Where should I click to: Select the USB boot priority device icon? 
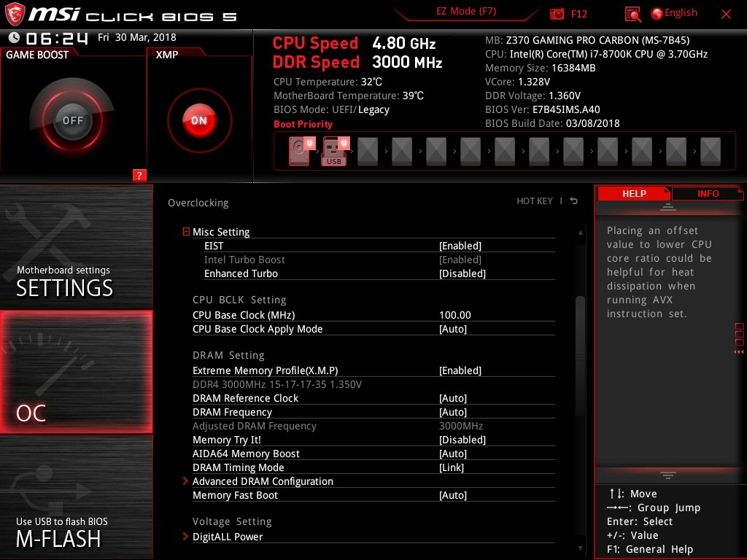click(x=336, y=152)
